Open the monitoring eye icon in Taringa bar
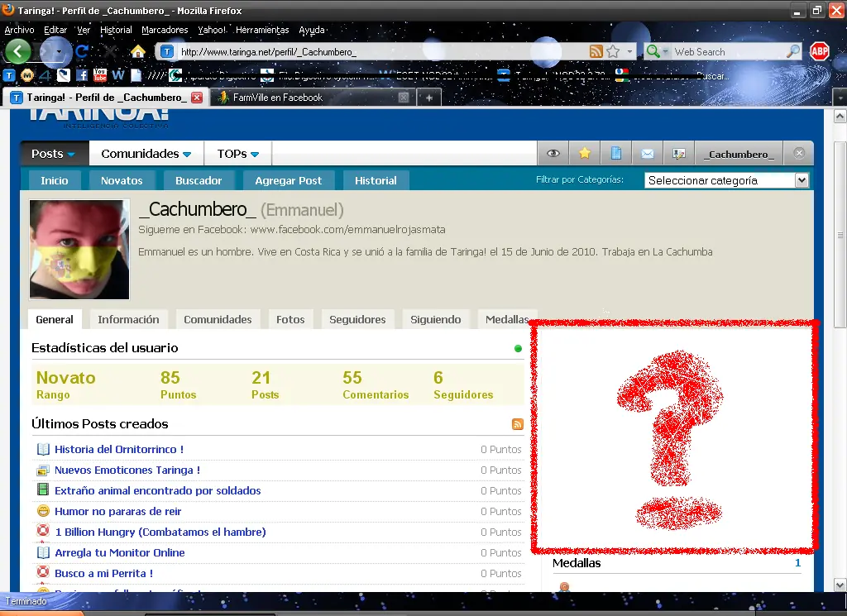The image size is (847, 616). coord(553,154)
